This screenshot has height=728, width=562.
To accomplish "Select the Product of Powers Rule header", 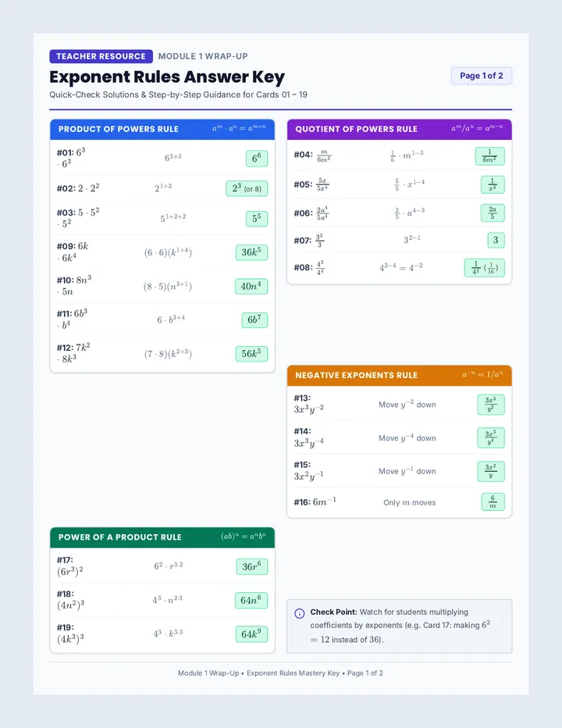I will tap(162, 129).
